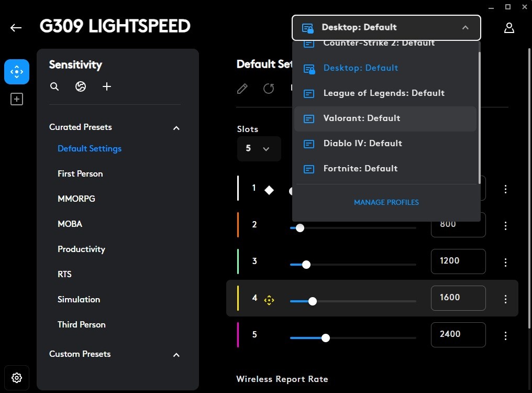
Task: Click the DPI slot 5 slider handle
Action: [x=326, y=338]
